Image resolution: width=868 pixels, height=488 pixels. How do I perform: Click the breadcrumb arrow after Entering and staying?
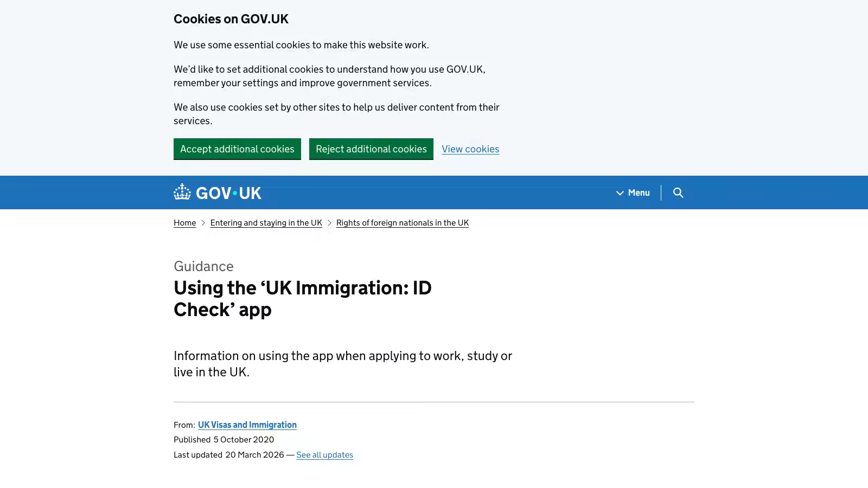click(329, 222)
